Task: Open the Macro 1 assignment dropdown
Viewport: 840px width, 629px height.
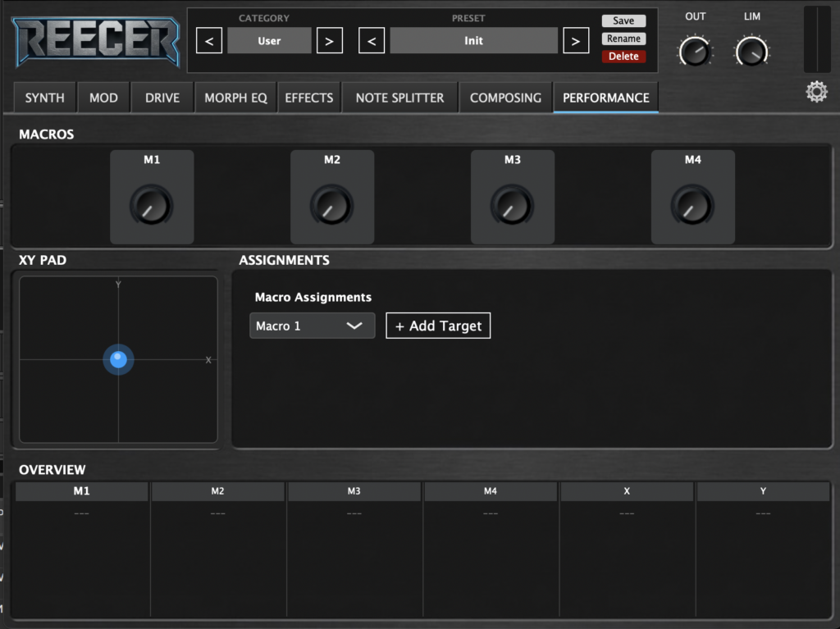Action: 312,326
